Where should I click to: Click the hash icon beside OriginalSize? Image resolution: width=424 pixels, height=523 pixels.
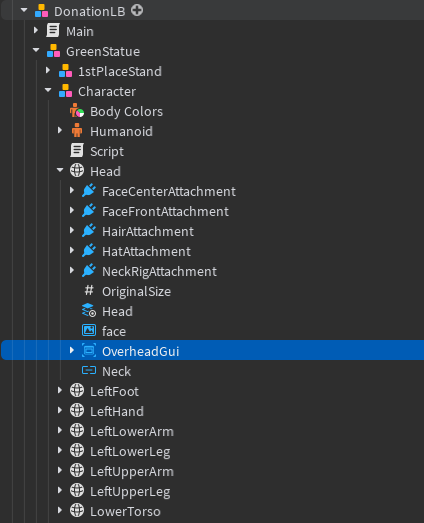[x=89, y=291]
